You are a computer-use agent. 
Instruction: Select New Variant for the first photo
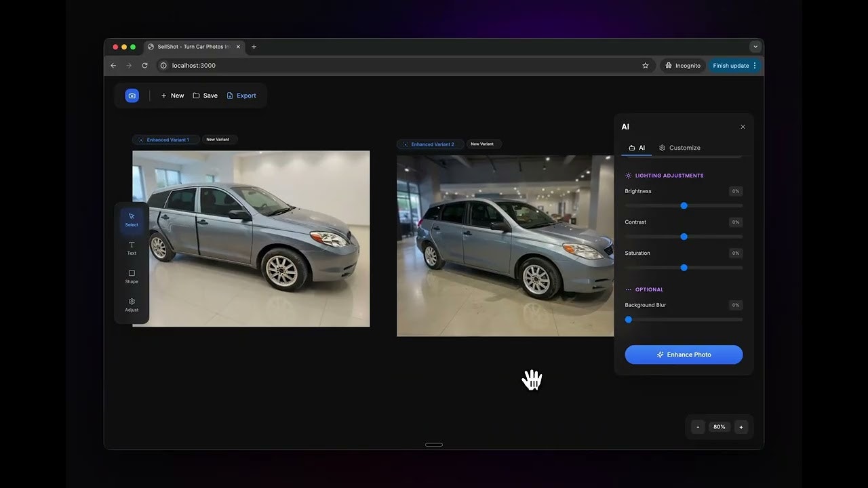[218, 139]
